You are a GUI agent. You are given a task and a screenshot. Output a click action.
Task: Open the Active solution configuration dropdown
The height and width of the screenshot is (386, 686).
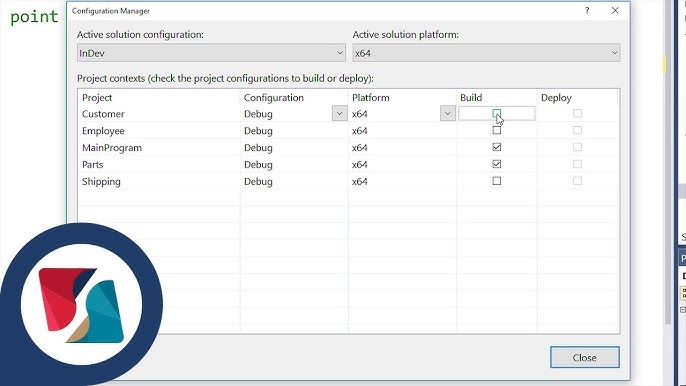(211, 53)
